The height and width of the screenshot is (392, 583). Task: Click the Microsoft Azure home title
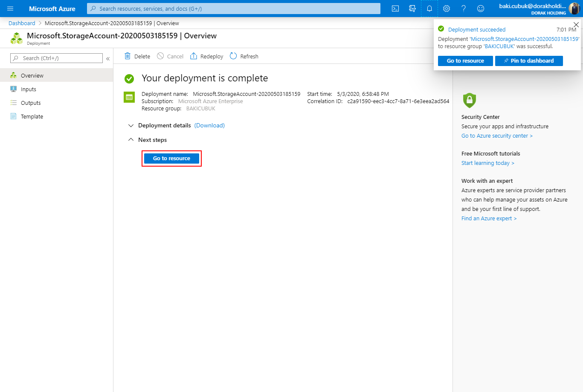pos(52,9)
